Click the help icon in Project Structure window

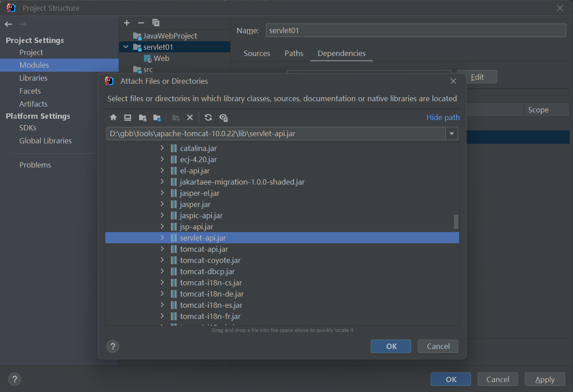click(x=15, y=379)
